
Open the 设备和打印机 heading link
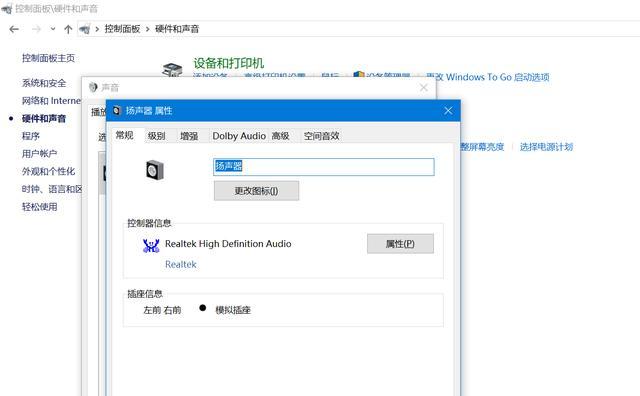(x=228, y=63)
